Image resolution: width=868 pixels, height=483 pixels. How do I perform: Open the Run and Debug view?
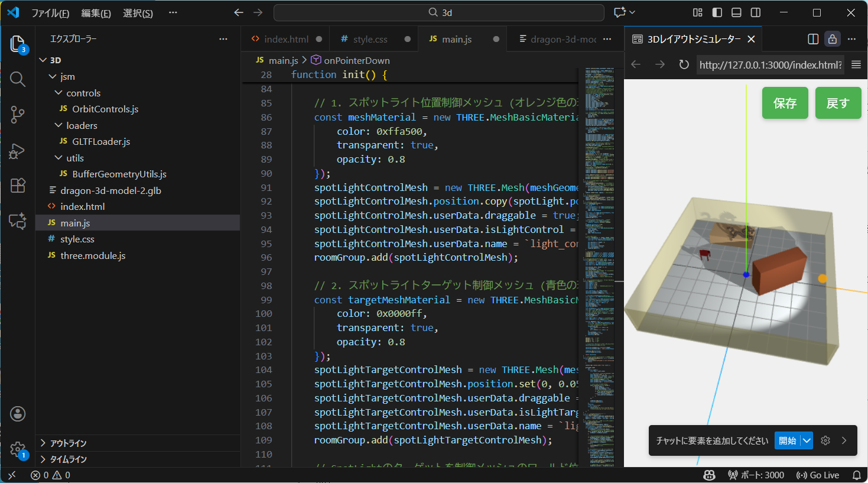tap(18, 151)
